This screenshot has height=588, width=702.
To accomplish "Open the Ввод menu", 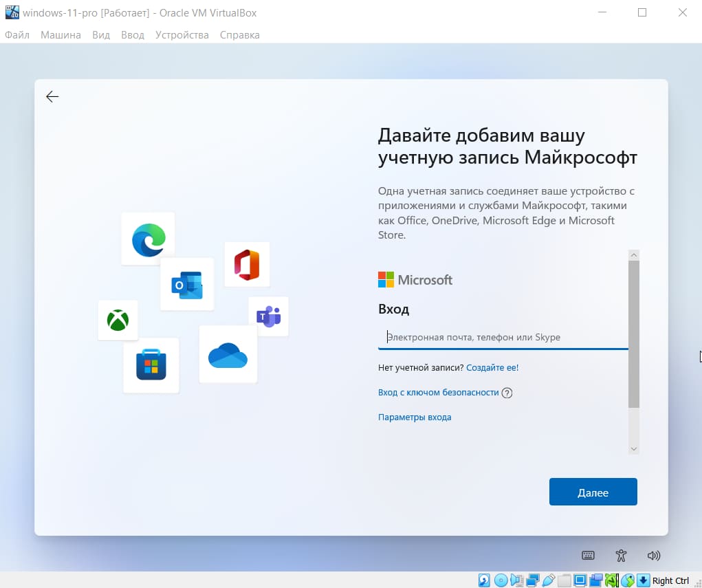I will [x=133, y=35].
